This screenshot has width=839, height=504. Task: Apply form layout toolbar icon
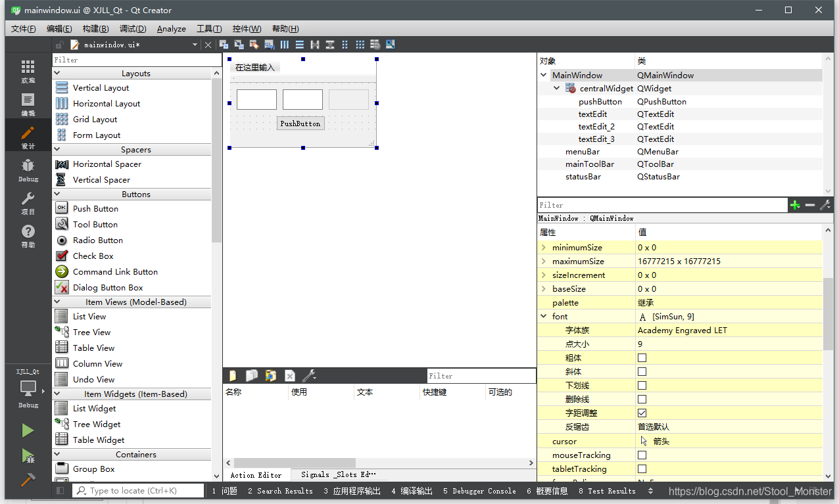[x=345, y=45]
